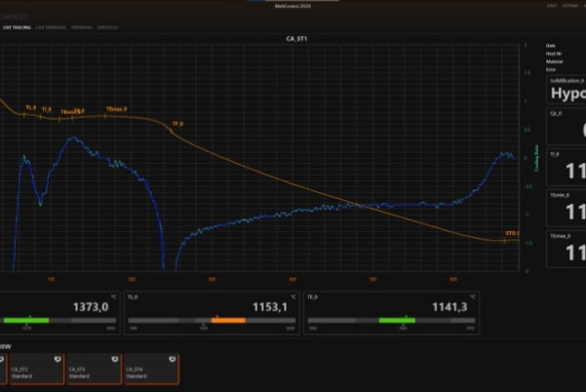The width and height of the screenshot is (586, 392).
Task: Click the green range bar under 1141,3
Action: (x=397, y=320)
